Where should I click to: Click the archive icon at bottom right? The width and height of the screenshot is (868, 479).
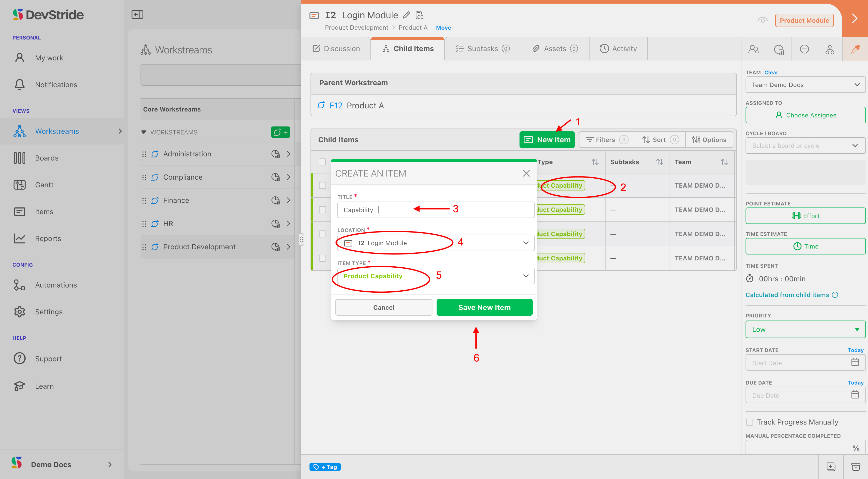856,467
